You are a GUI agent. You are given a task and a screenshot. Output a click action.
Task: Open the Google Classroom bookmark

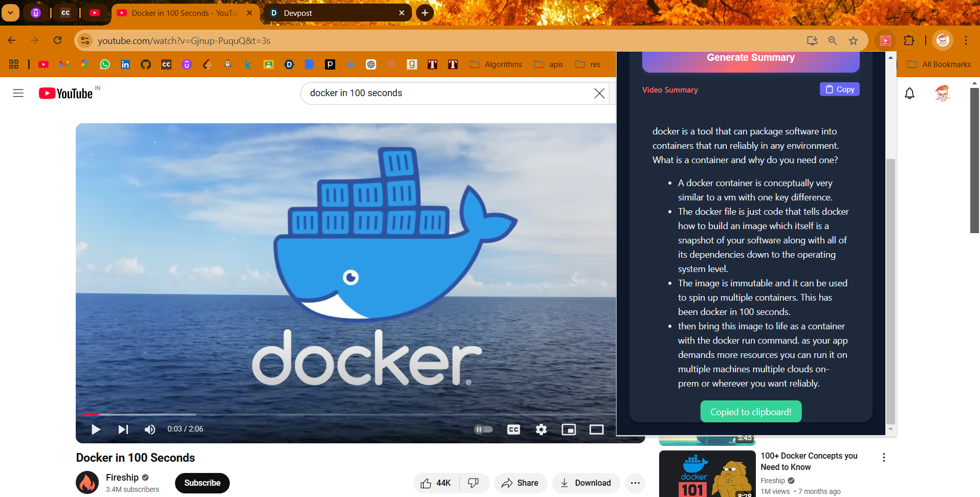(269, 64)
